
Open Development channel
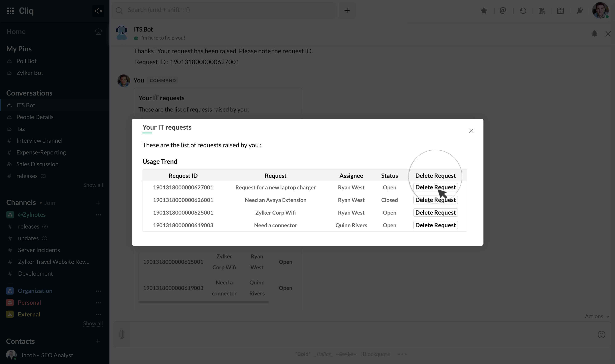click(35, 274)
